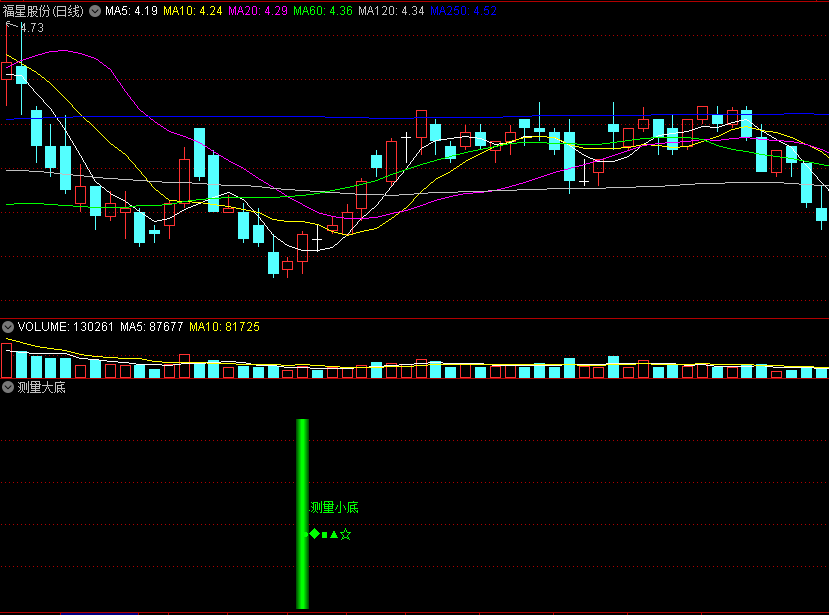The height and width of the screenshot is (615, 829).
Task: Expand the VOLUME panel dropdown arrow
Action: pos(8,327)
